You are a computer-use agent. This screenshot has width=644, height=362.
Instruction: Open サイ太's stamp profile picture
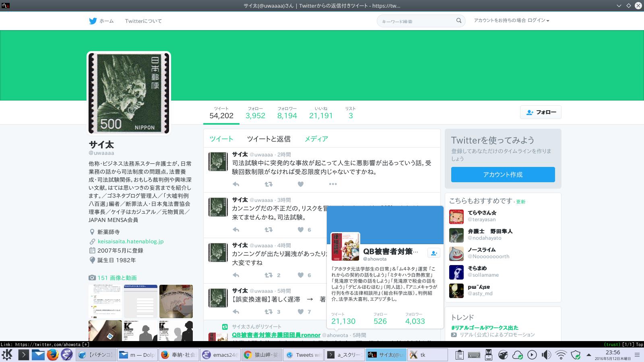[x=129, y=93]
